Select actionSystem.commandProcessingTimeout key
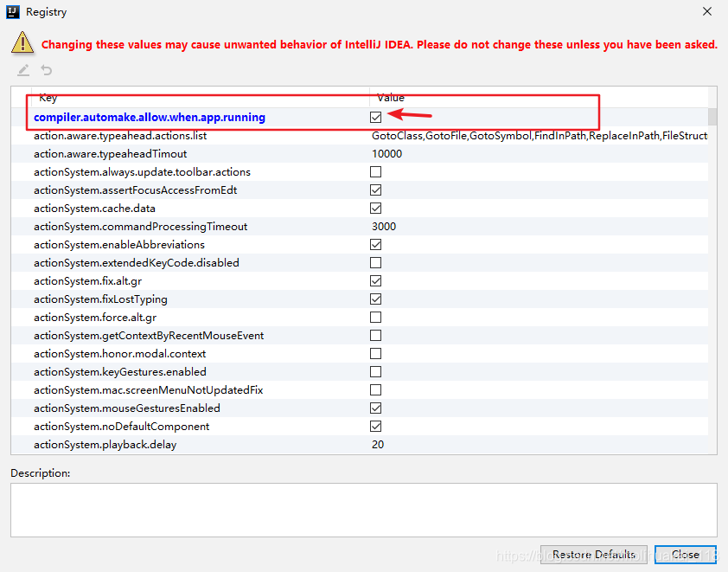728x572 pixels. click(x=141, y=227)
